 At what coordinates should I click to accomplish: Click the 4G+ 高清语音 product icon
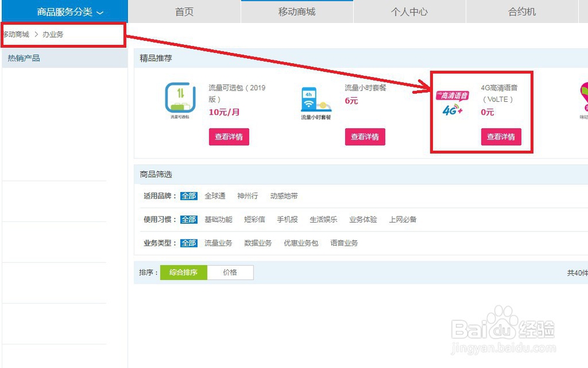click(452, 103)
